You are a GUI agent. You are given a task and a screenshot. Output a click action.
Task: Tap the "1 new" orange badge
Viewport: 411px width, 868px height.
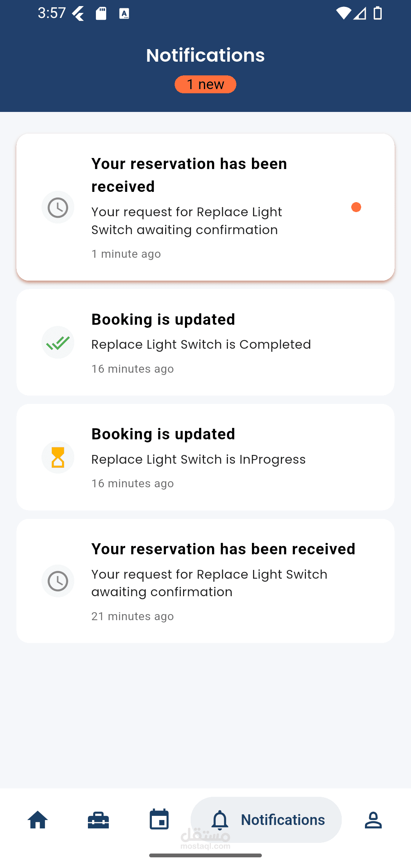click(x=205, y=84)
